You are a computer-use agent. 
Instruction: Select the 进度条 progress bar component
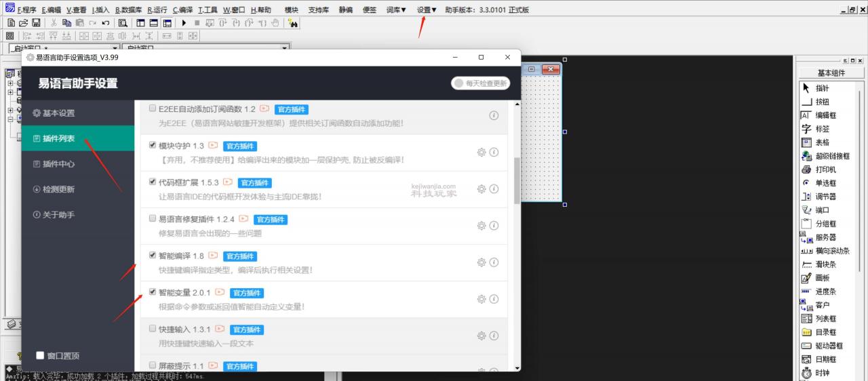click(818, 292)
